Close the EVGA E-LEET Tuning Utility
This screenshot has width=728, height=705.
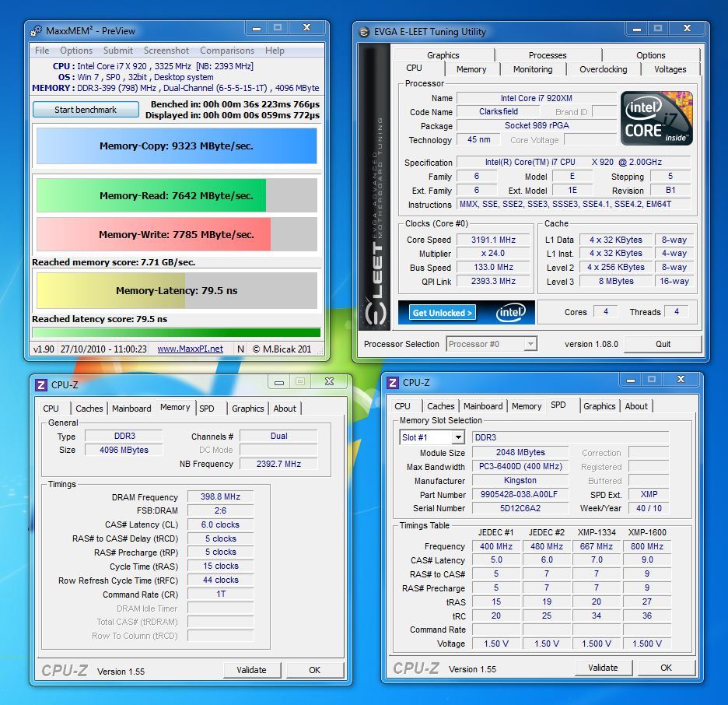[x=687, y=29]
